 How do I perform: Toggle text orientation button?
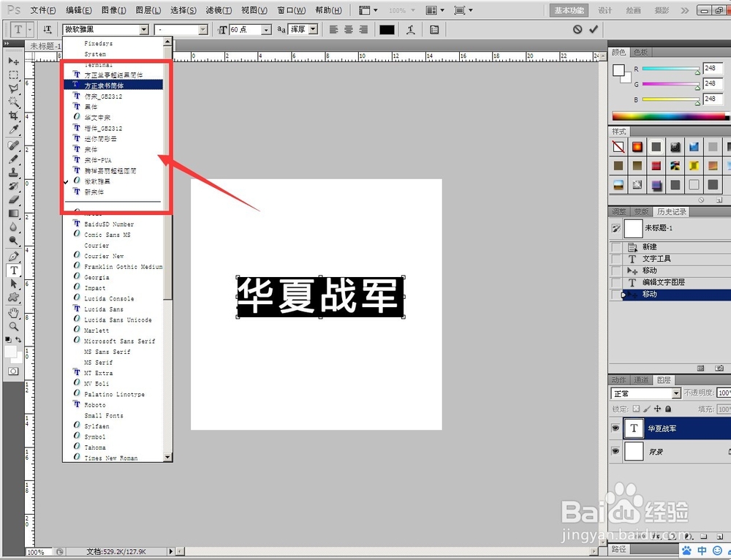pos(47,29)
